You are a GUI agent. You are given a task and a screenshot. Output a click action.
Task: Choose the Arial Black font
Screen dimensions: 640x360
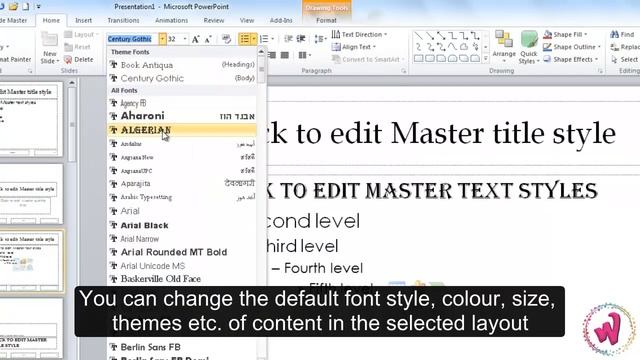click(182, 225)
